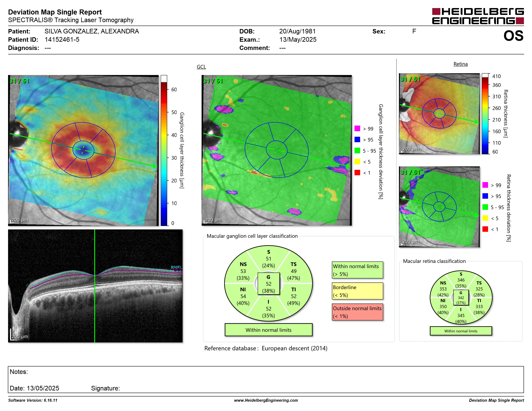Click the OCT B-scan cross-section image
The height and width of the screenshot is (411, 532).
(95, 286)
